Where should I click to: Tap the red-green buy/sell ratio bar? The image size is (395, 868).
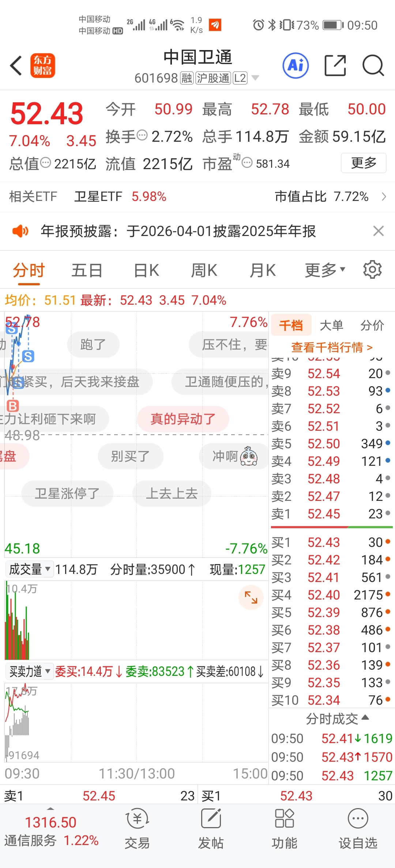[332, 527]
